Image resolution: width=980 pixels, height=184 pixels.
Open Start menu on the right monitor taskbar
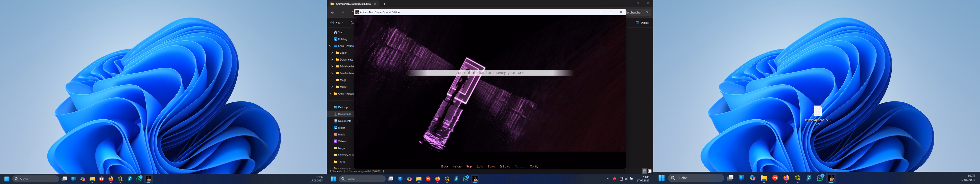pos(661,178)
